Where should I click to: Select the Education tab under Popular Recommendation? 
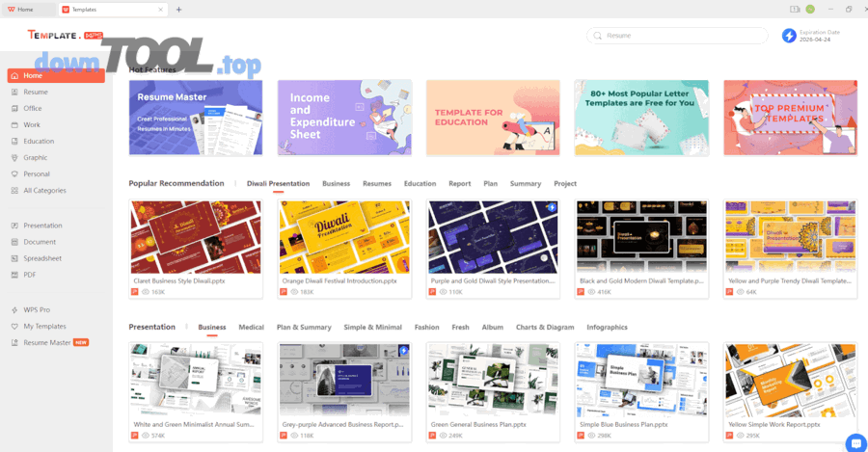[420, 184]
